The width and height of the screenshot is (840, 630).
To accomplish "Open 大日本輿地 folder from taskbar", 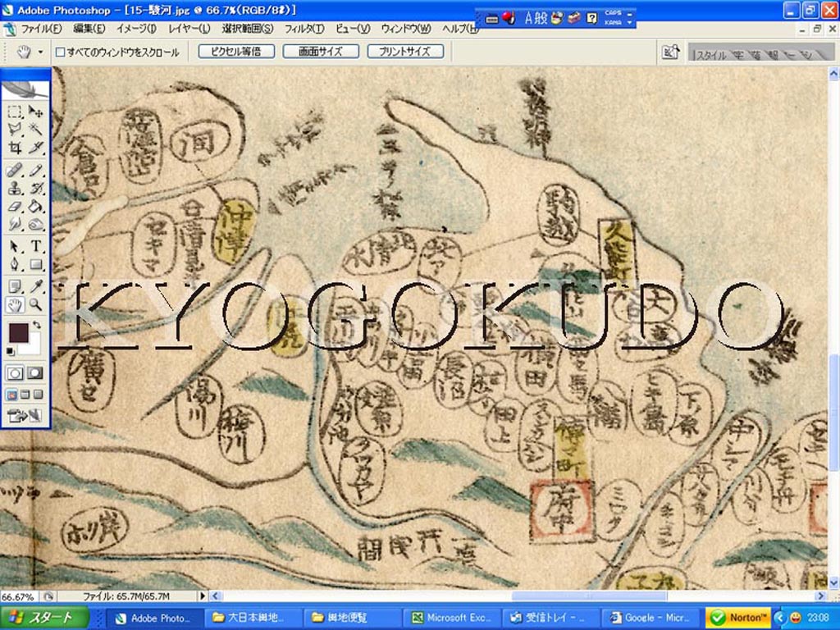I will pyautogui.click(x=254, y=618).
